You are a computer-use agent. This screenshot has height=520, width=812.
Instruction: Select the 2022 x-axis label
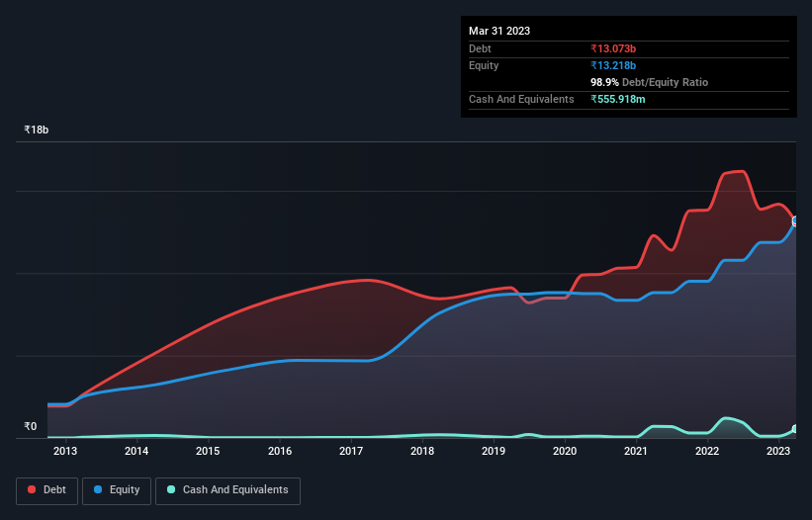[x=707, y=451]
